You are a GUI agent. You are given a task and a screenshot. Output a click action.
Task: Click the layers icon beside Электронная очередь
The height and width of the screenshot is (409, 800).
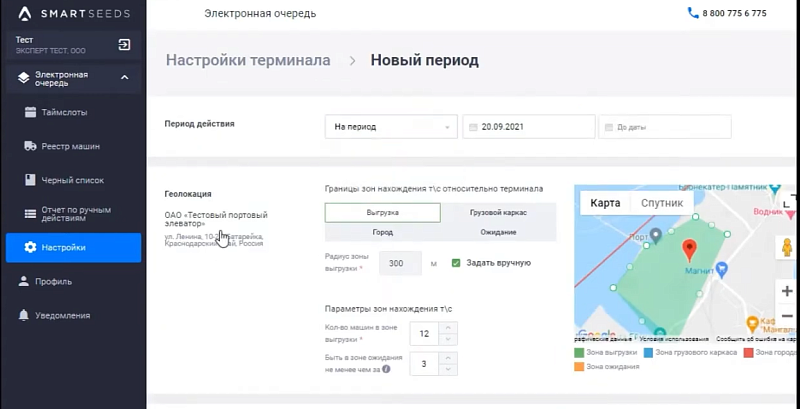click(x=23, y=78)
